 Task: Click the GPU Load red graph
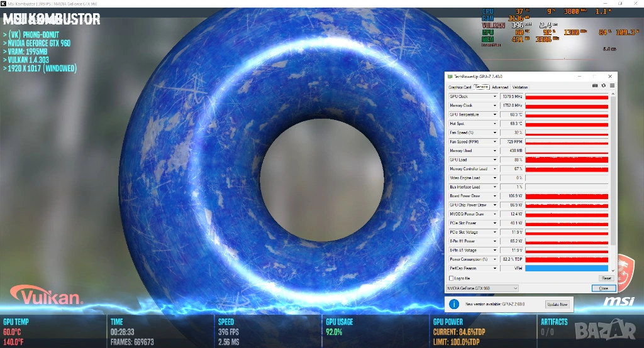click(567, 160)
